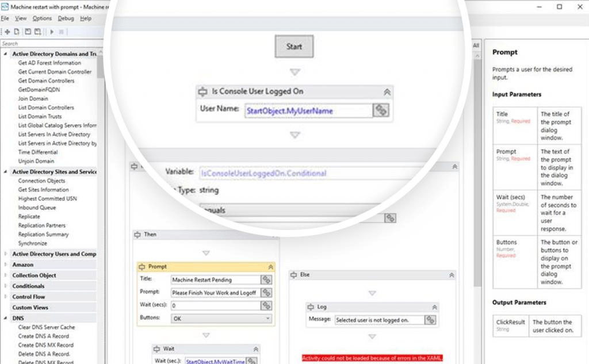Click in the activity Search box
589x364 pixels.
click(52, 44)
